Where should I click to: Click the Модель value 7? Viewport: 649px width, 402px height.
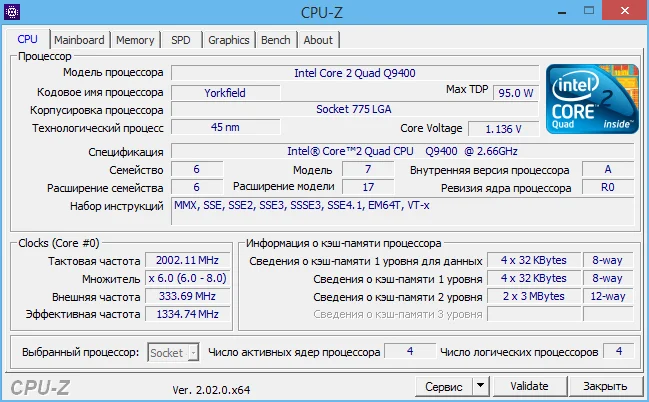coord(368,169)
